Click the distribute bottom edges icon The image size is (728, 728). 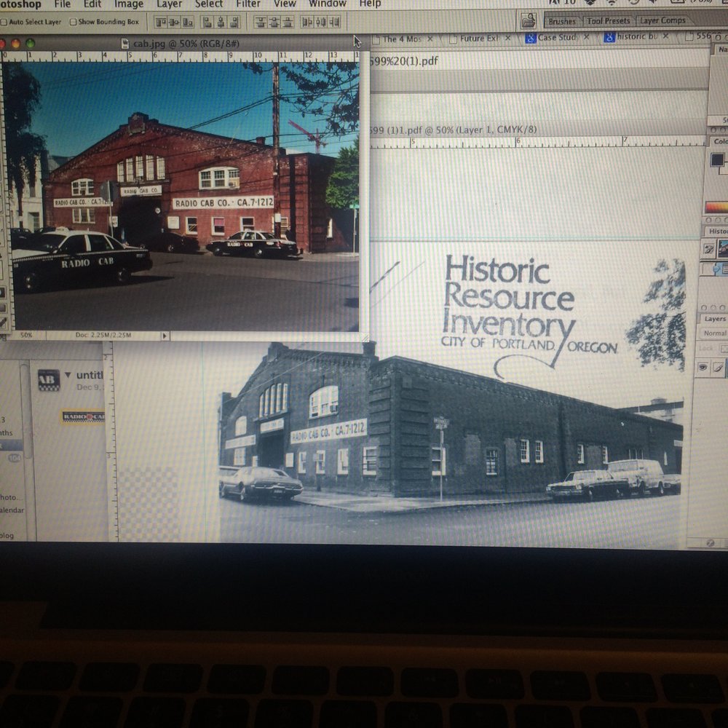[288, 22]
